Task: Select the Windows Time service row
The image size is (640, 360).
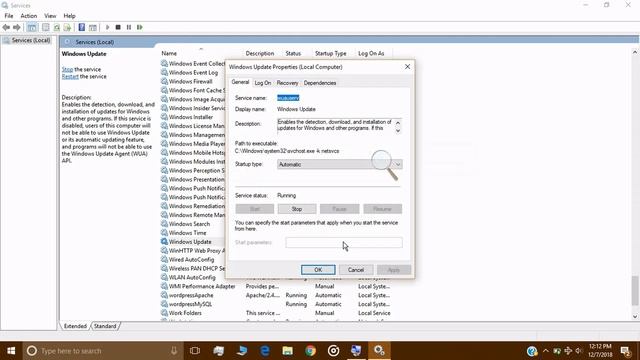Action: point(188,233)
